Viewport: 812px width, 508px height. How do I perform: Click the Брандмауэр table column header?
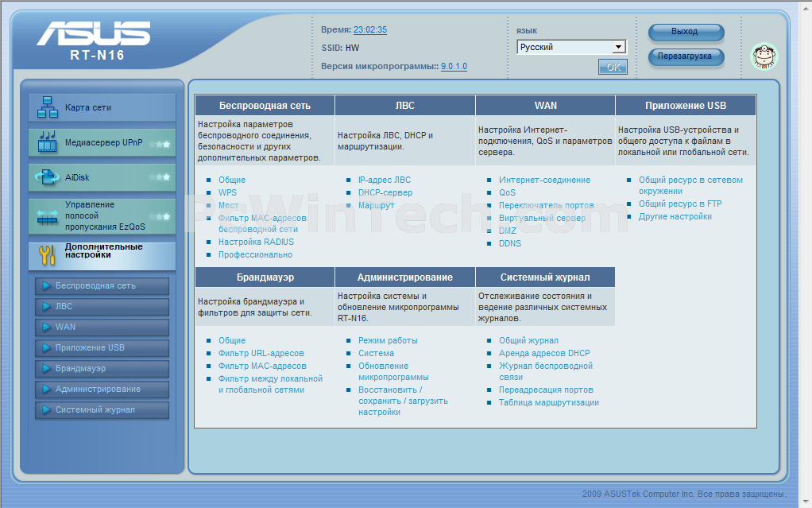pos(265,277)
